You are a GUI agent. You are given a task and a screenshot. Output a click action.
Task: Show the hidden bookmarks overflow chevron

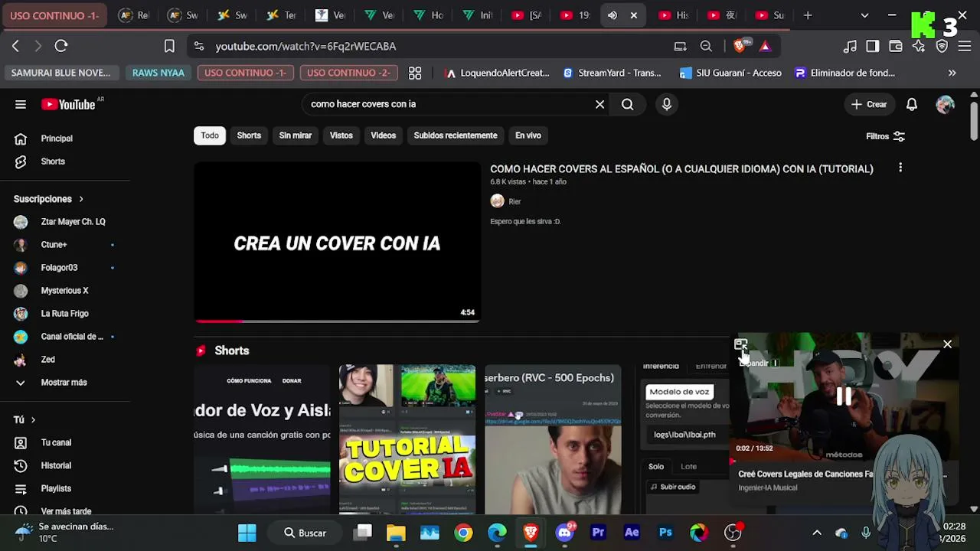(x=952, y=73)
